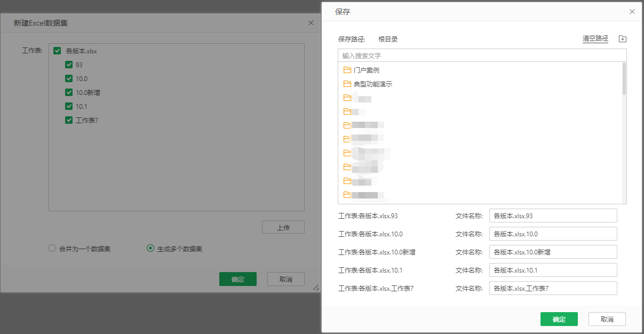The image size is (644, 334).
Task: Edit the file name field 各版本.xlsx.10.1
Action: pyautogui.click(x=553, y=270)
